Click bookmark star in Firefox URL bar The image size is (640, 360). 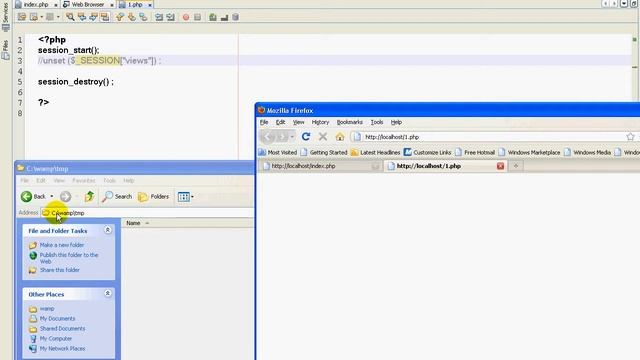(x=630, y=137)
